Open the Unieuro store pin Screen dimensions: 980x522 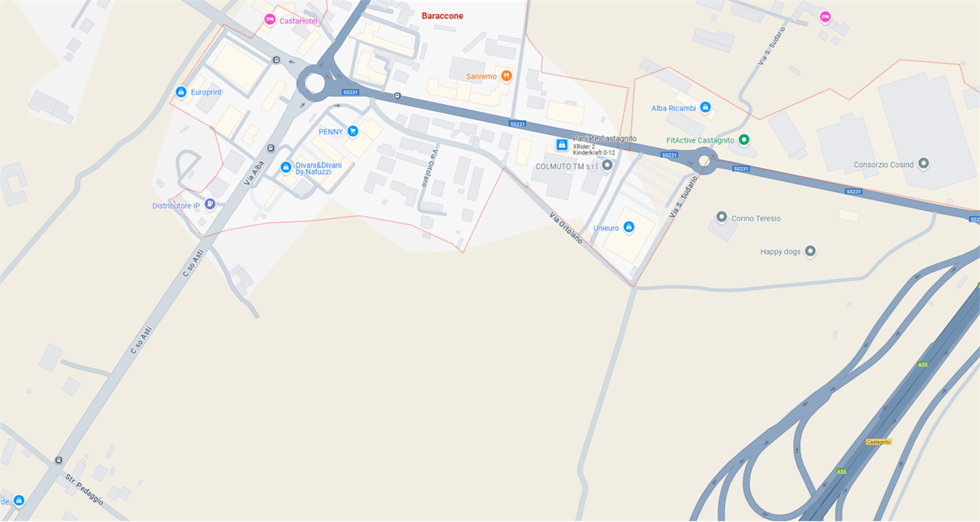pyautogui.click(x=629, y=227)
